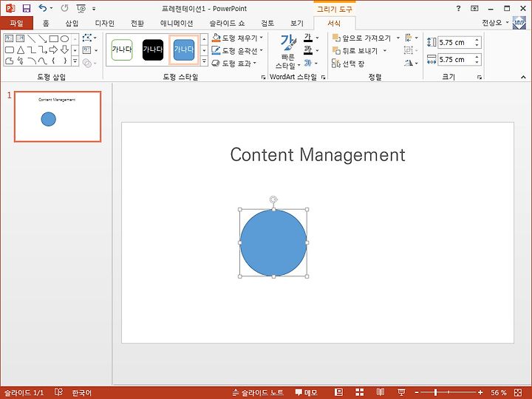The height and width of the screenshot is (399, 532).
Task: Click 뒤로 보내기 send backward
Action: pyautogui.click(x=355, y=51)
